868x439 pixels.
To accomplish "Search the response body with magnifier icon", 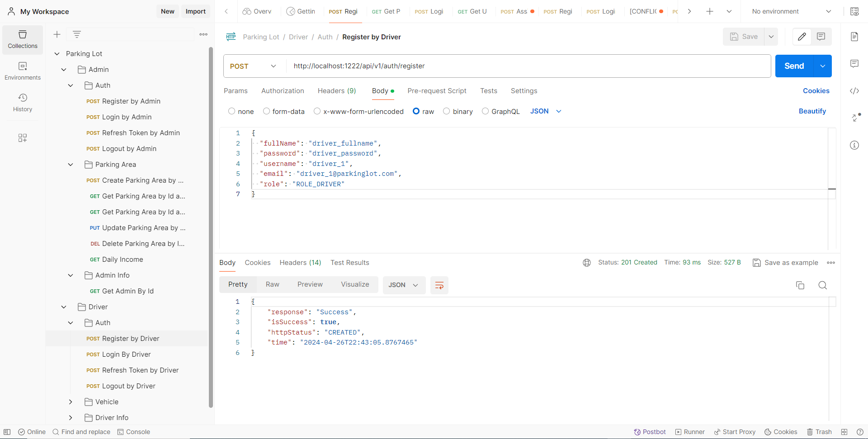I will 823,285.
